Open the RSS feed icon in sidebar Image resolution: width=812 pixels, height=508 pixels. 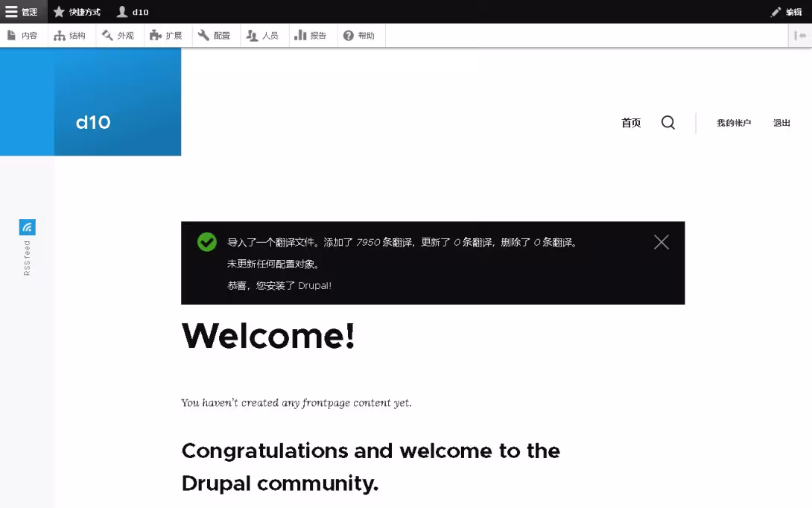[x=27, y=227]
